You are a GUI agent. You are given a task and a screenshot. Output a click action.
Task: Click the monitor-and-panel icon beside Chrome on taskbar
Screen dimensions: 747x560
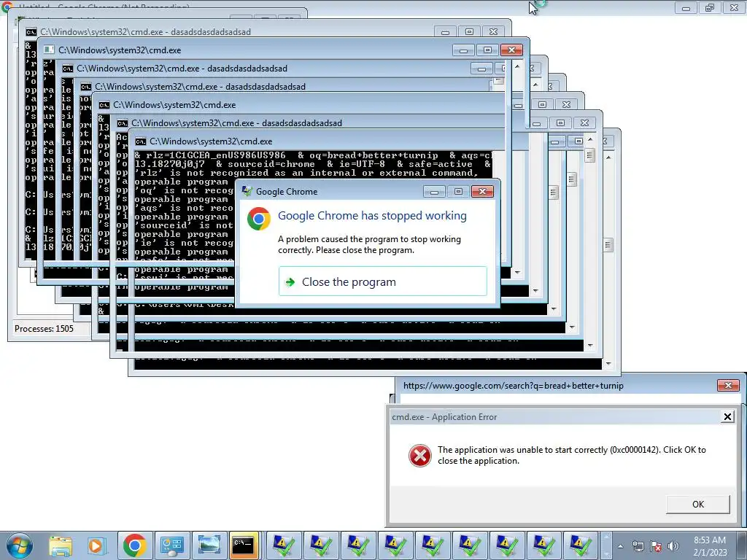click(x=172, y=545)
